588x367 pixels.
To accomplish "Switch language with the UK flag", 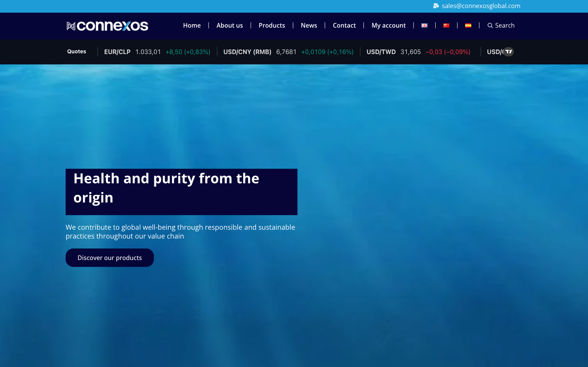I will [x=424, y=26].
